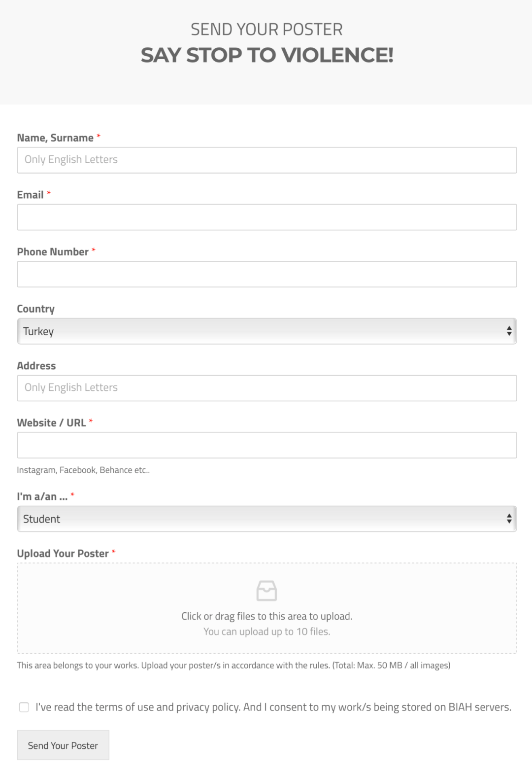Viewport: 532px width, 772px height.
Task: Click the "Name, Surname" field label
Action: point(55,138)
